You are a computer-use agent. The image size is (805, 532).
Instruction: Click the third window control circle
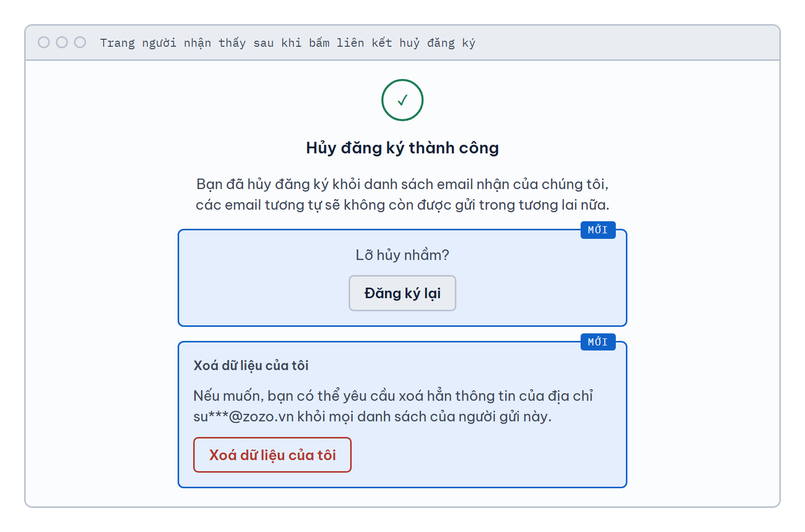tap(80, 42)
